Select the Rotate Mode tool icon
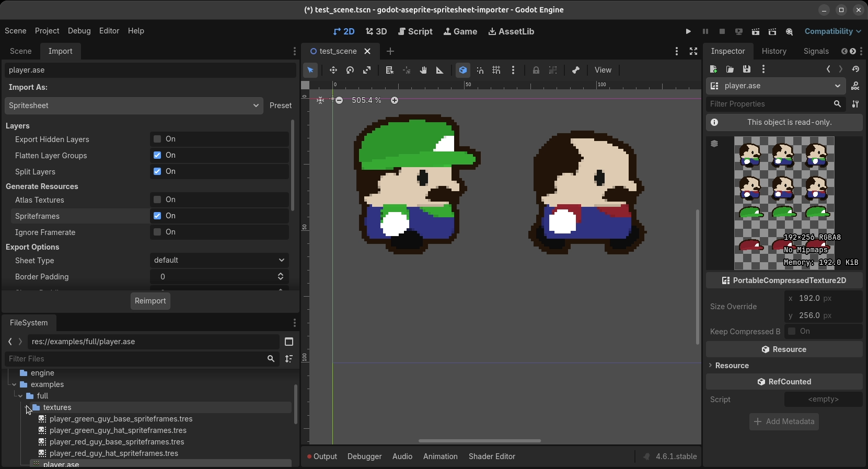The height and width of the screenshot is (469, 868). click(350, 70)
